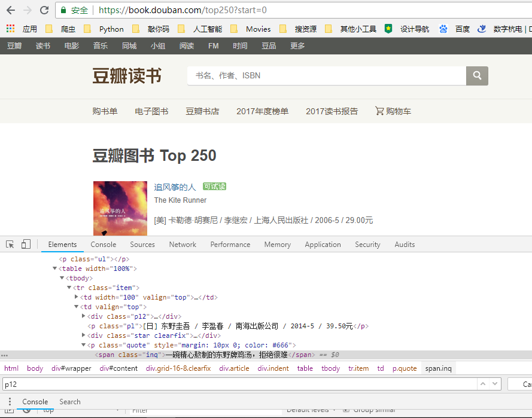532x418 pixels.
Task: Click the Douban search magnifier button
Action: pos(477,75)
